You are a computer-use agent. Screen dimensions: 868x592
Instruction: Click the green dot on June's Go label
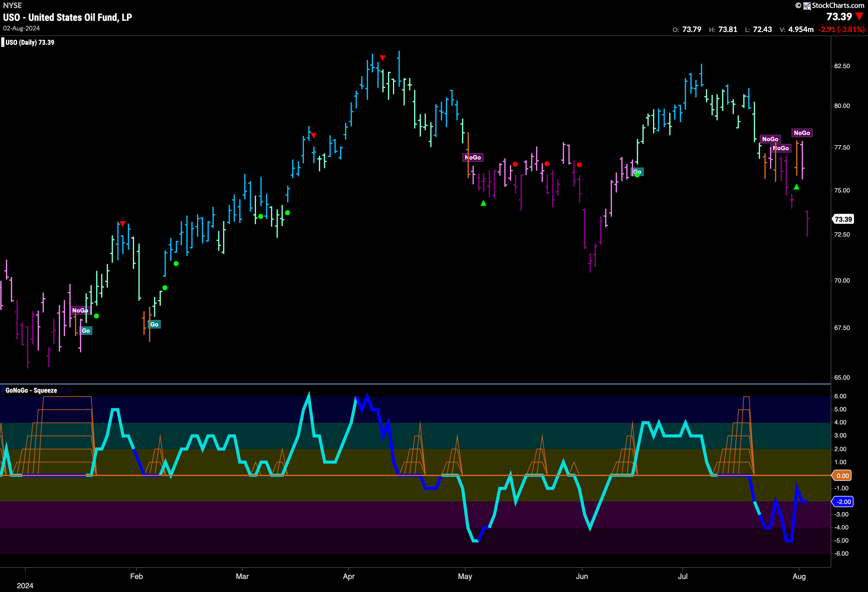[637, 174]
